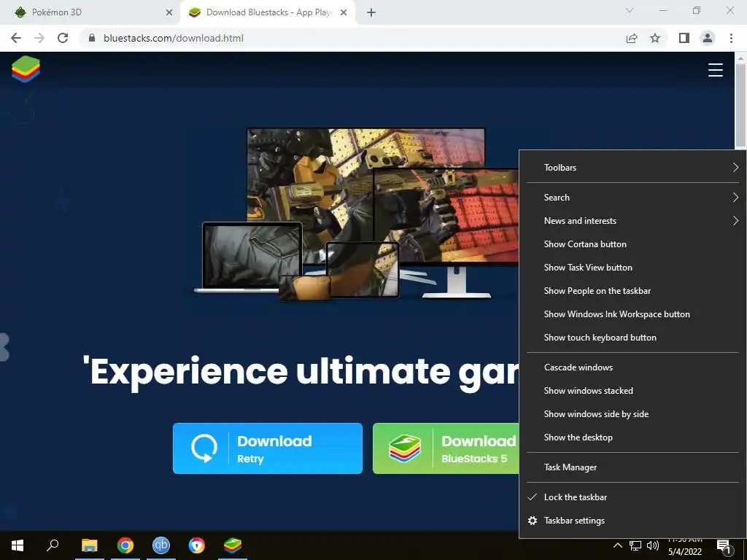Click the Chrome icon in the taskbar
The width and height of the screenshot is (747, 560).
[x=125, y=545]
